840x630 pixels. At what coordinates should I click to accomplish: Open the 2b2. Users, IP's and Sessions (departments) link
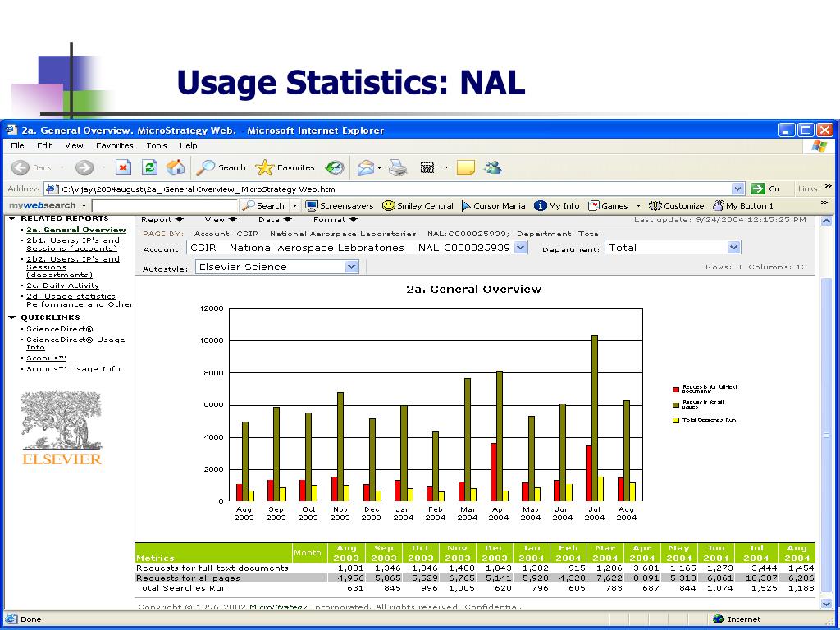pyautogui.click(x=73, y=267)
